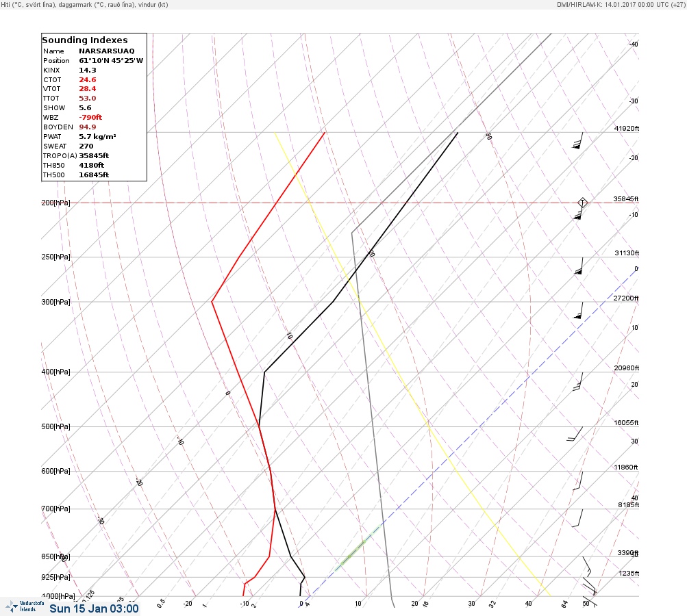Click the '31130ft' altitude label
Viewport: 687px width, 616px height.
[627, 253]
